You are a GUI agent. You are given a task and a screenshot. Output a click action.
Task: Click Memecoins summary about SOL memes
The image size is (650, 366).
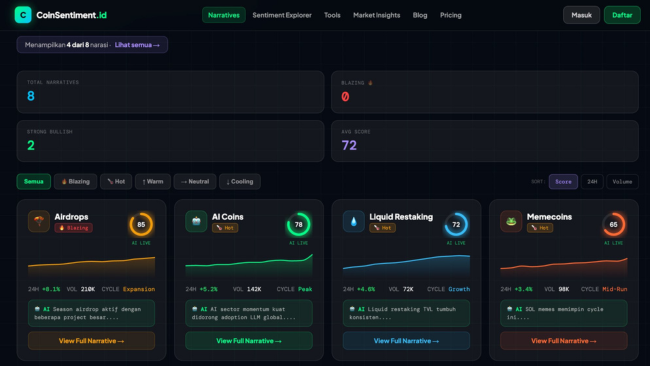(564, 313)
